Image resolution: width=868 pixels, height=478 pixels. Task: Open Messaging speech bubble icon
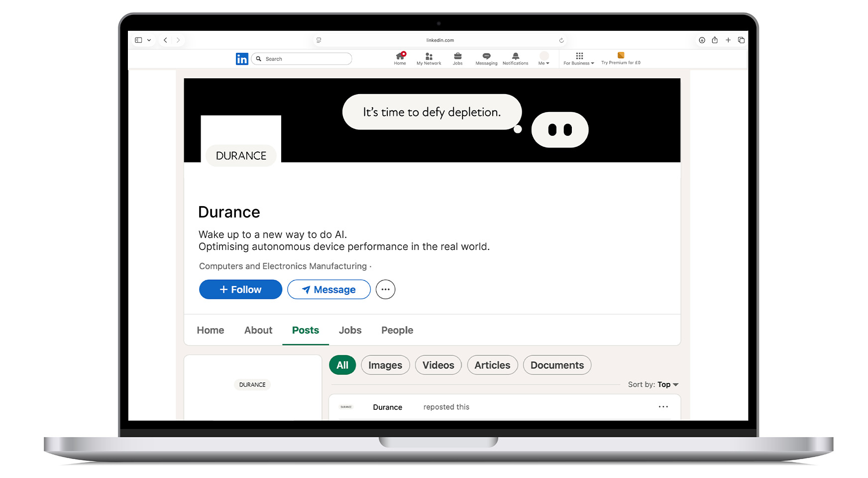pos(486,57)
